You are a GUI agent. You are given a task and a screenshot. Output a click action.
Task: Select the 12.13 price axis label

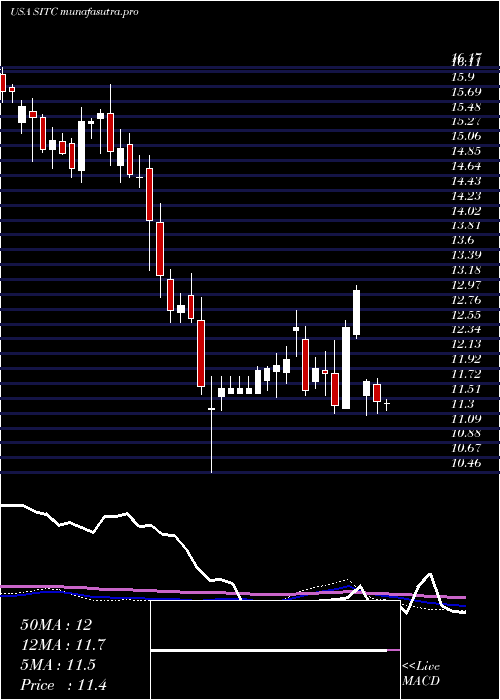[467, 344]
